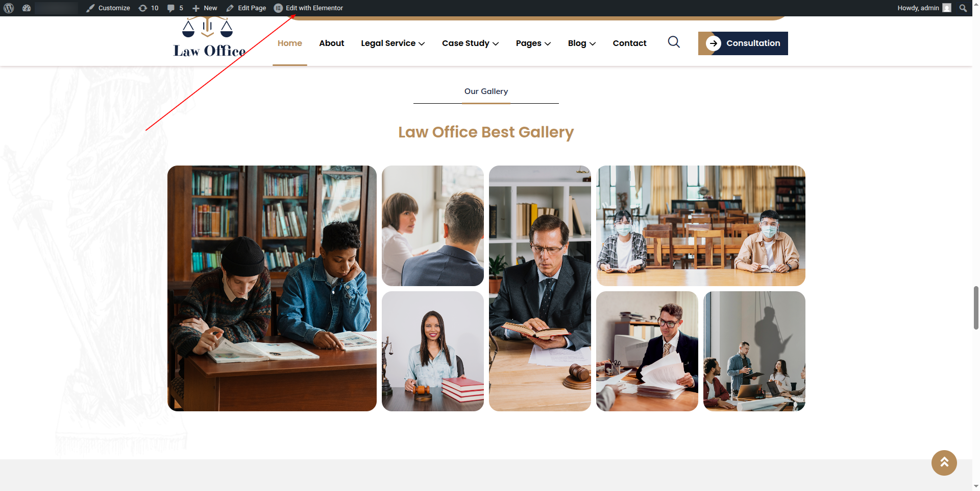The width and height of the screenshot is (980, 491).
Task: Click the back-to-top double chevron button
Action: coord(944,463)
